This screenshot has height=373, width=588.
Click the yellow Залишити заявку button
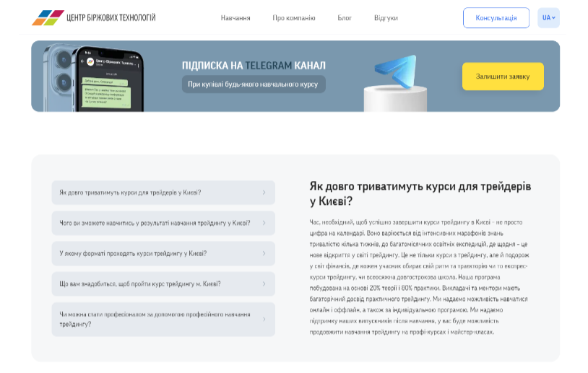tap(503, 76)
